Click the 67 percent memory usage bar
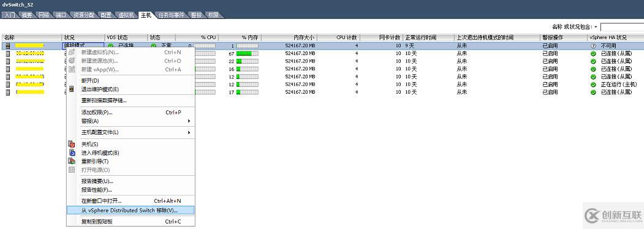This screenshot has height=229, width=644. pyautogui.click(x=248, y=53)
